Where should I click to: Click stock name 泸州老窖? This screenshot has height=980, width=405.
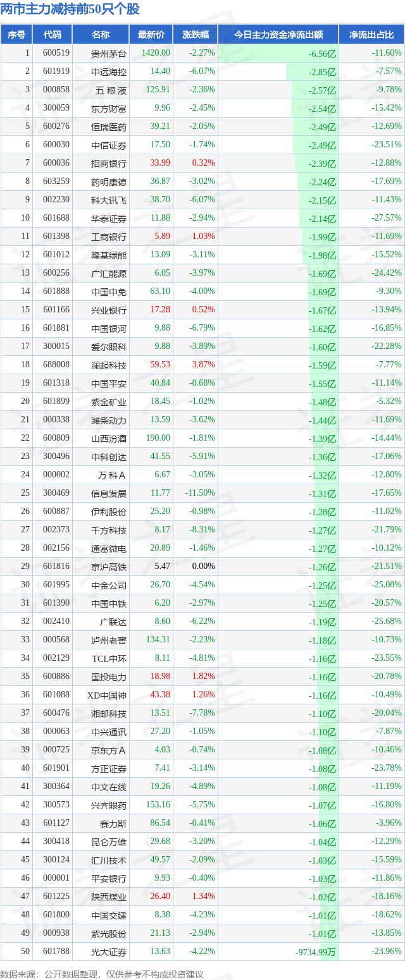coord(109,640)
